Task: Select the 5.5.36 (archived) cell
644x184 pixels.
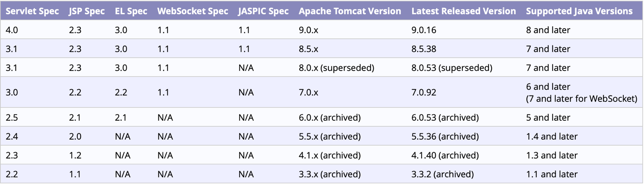Action: click(445, 137)
